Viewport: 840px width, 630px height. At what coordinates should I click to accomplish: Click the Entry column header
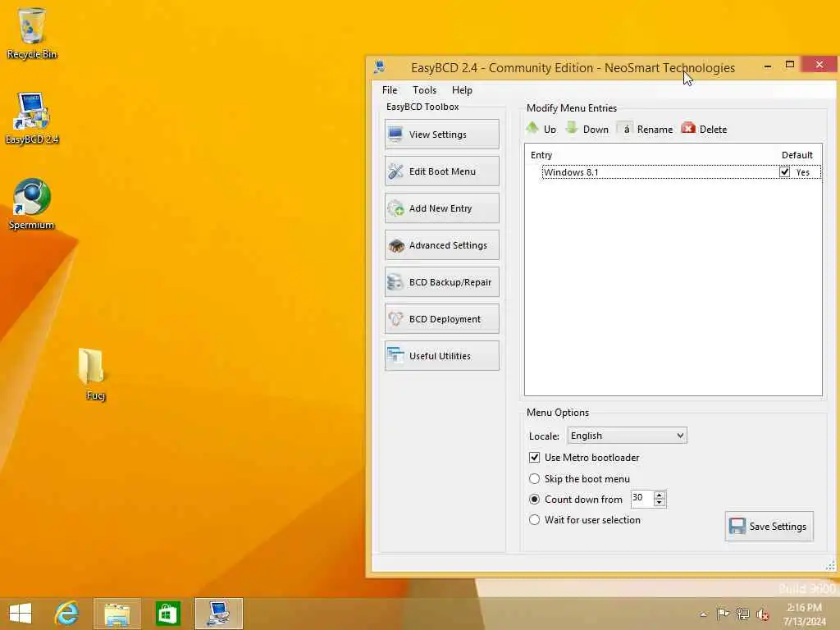[541, 155]
